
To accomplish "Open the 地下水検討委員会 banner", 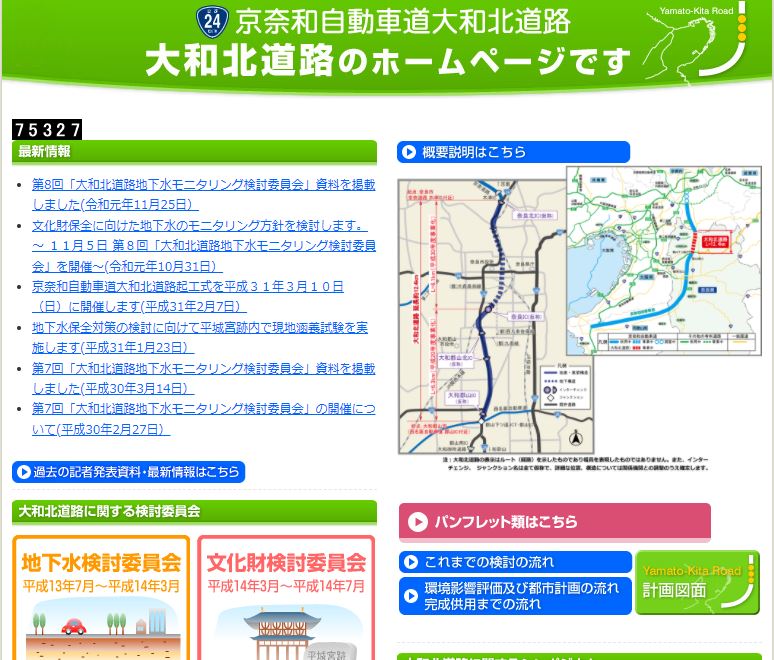I will (101, 598).
